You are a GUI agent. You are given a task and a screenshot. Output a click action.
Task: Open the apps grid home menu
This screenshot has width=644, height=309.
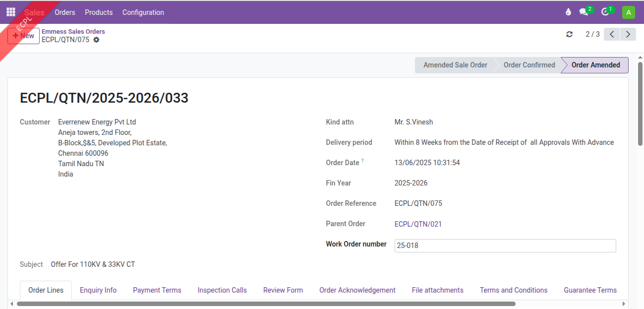click(11, 12)
